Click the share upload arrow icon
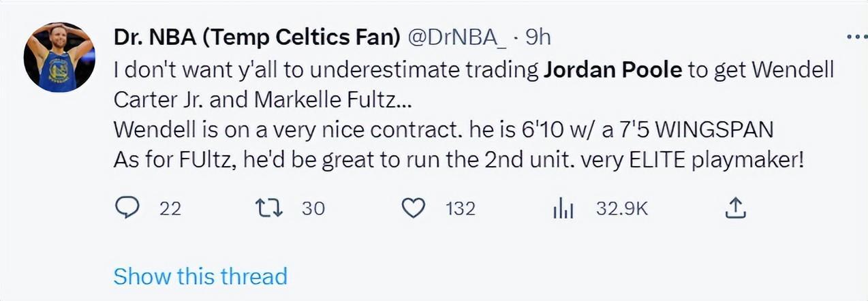The height and width of the screenshot is (301, 868). tap(735, 208)
